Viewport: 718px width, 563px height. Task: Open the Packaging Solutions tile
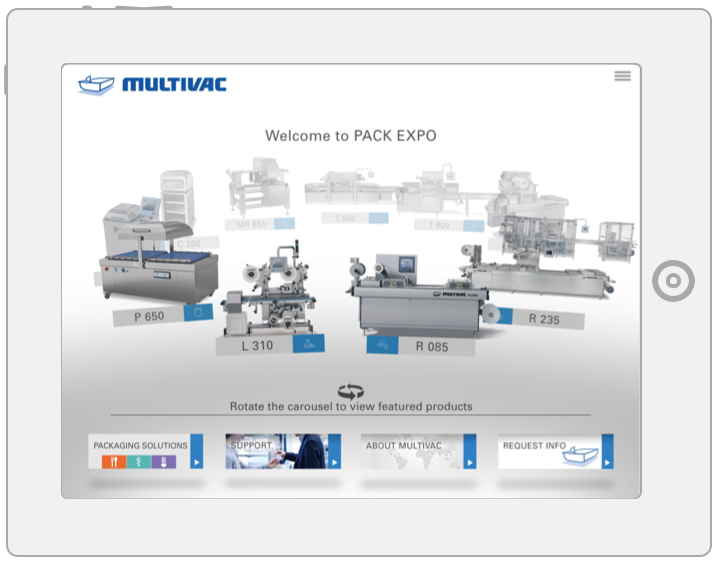click(146, 451)
